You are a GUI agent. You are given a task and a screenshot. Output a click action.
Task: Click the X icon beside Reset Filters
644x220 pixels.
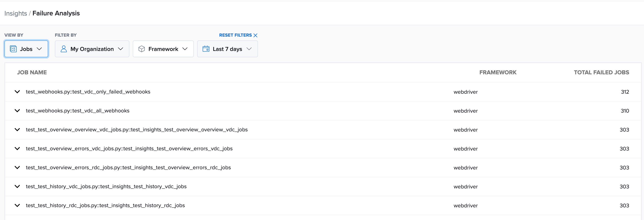(255, 35)
